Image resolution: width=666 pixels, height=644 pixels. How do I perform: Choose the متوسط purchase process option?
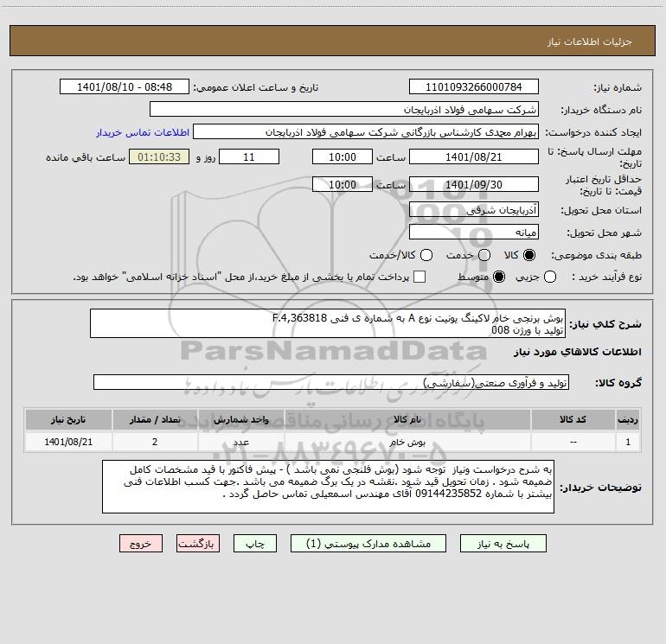coord(499,277)
